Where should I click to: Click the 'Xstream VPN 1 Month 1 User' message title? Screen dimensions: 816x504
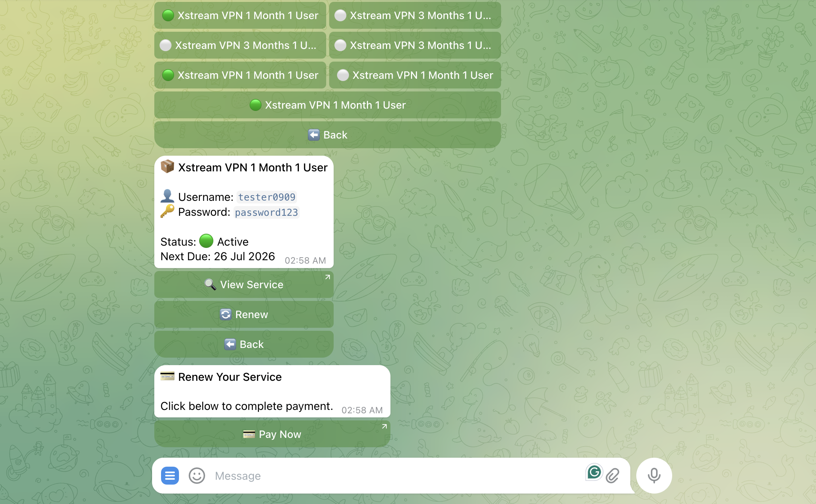click(x=253, y=168)
